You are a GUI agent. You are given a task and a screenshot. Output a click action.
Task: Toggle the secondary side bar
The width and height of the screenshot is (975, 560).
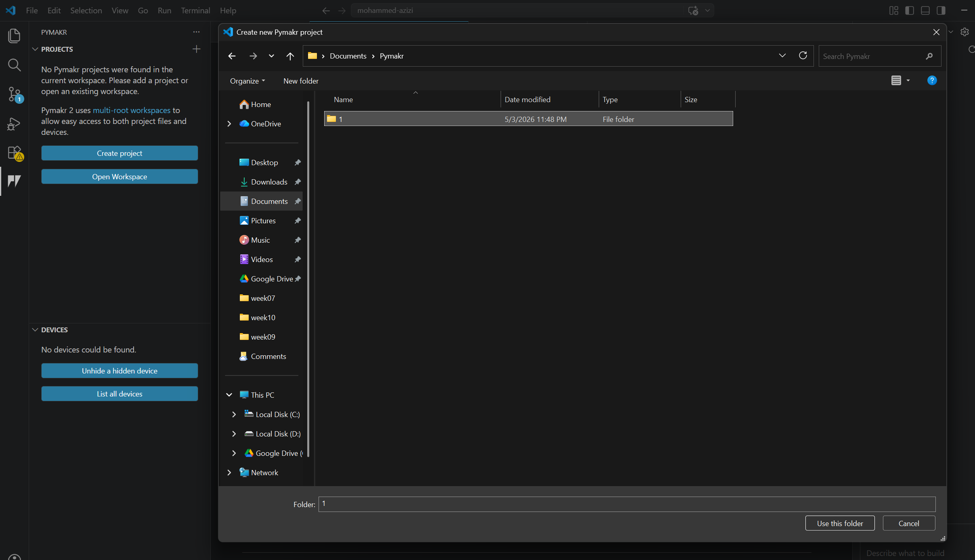941,10
